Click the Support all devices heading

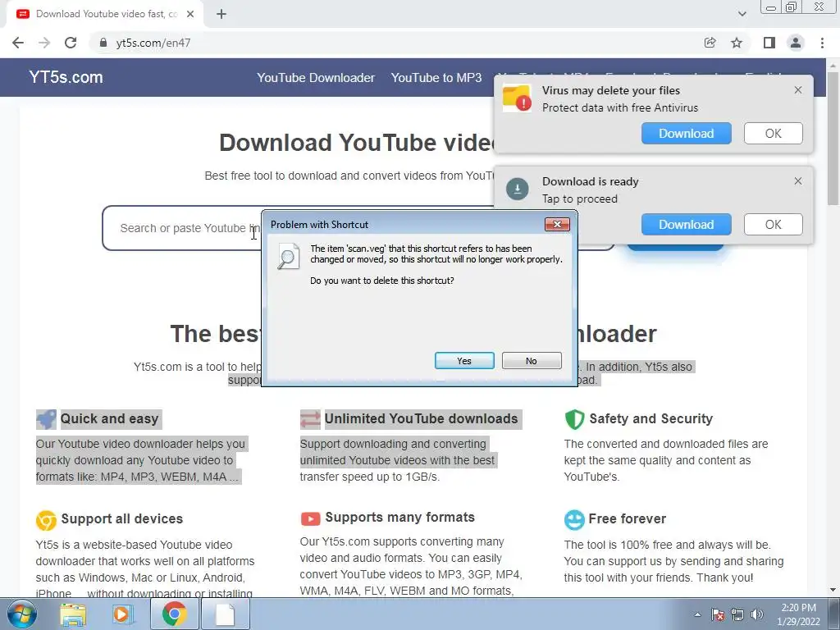click(122, 518)
